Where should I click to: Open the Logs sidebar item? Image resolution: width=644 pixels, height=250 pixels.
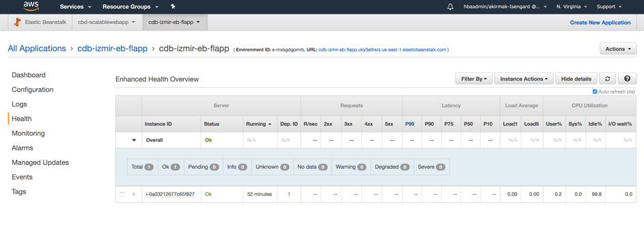19,105
